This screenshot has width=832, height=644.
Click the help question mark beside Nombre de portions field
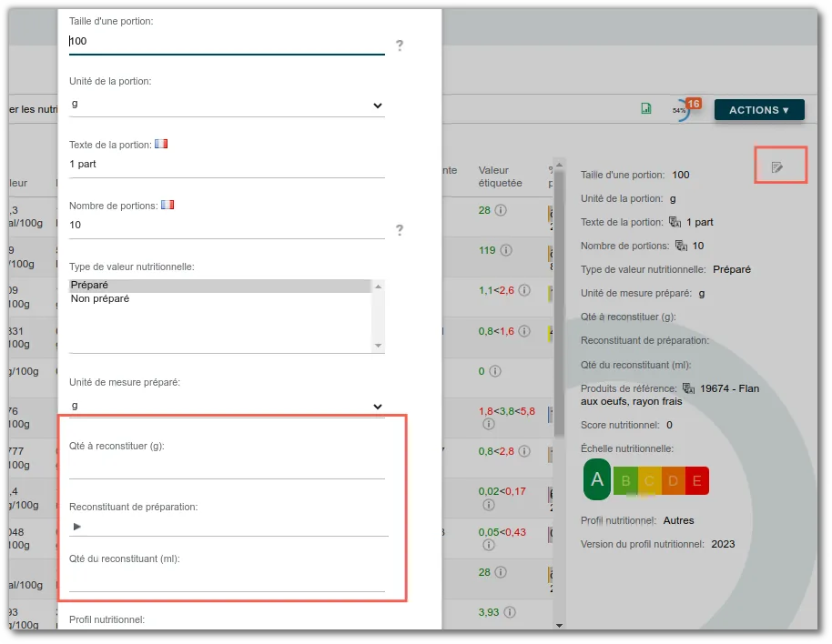(x=400, y=229)
